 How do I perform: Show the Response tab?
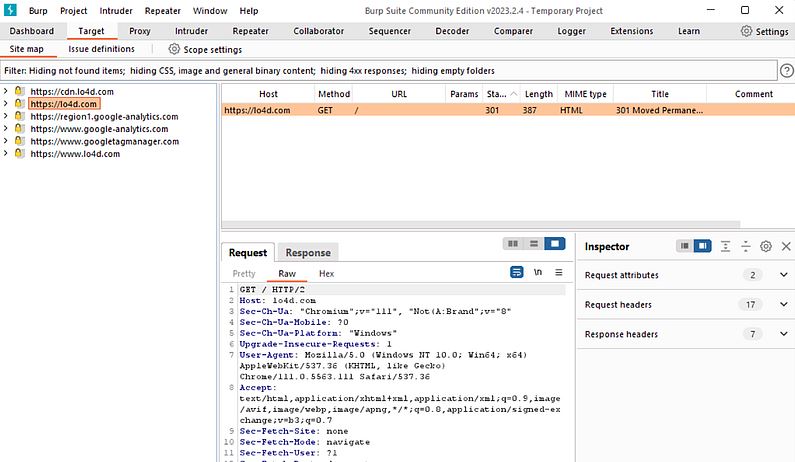click(x=308, y=253)
